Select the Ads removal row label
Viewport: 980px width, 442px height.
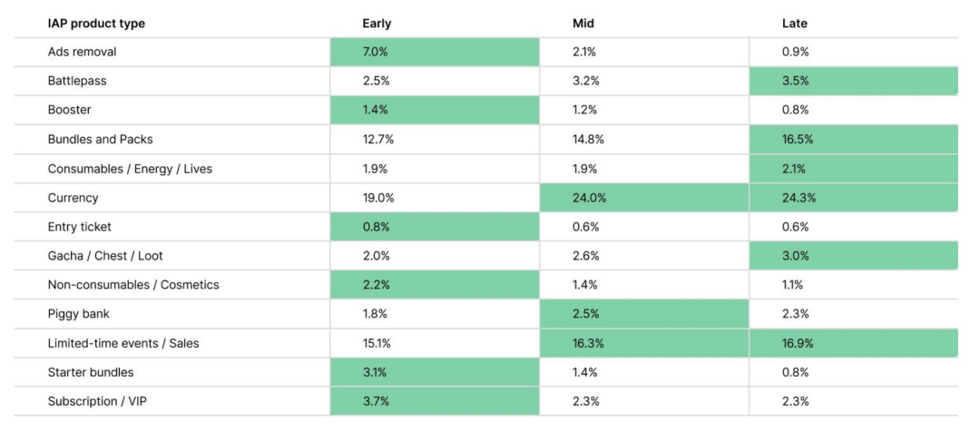point(82,52)
